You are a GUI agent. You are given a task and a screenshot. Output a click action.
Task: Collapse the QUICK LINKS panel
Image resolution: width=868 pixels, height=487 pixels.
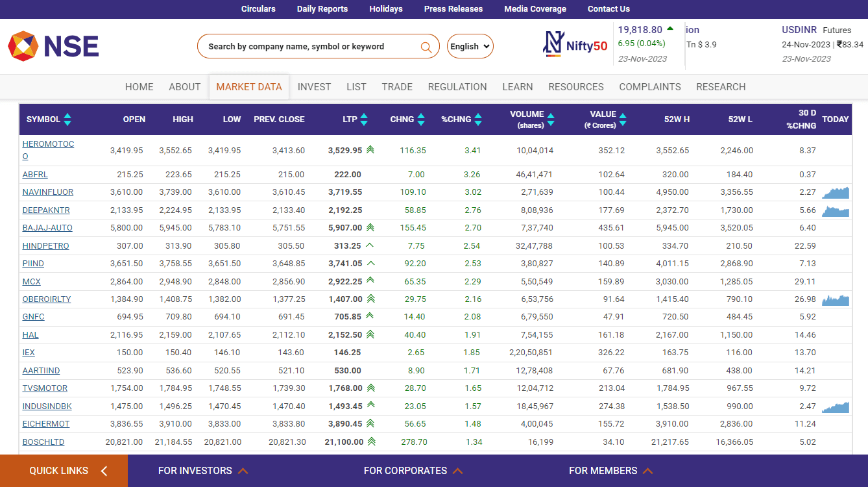click(x=104, y=470)
